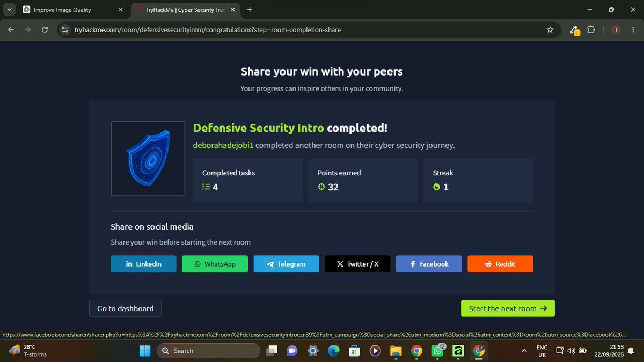This screenshot has height=362, width=644.
Task: Open the pinned extension with yellow badge
Action: pos(574,30)
